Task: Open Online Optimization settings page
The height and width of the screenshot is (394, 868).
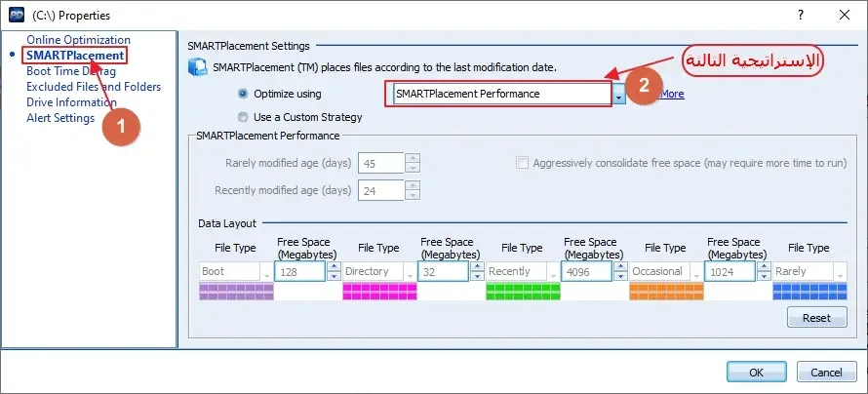Action: click(79, 40)
